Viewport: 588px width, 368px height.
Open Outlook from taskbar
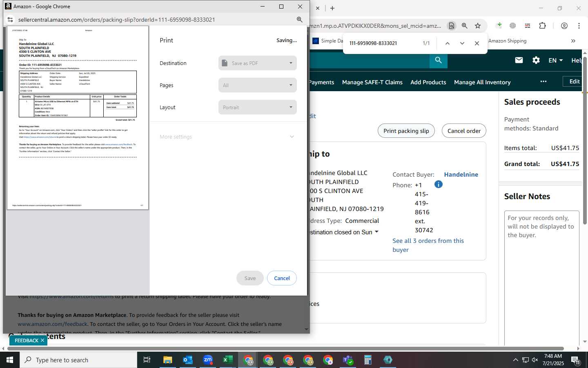[x=188, y=360]
